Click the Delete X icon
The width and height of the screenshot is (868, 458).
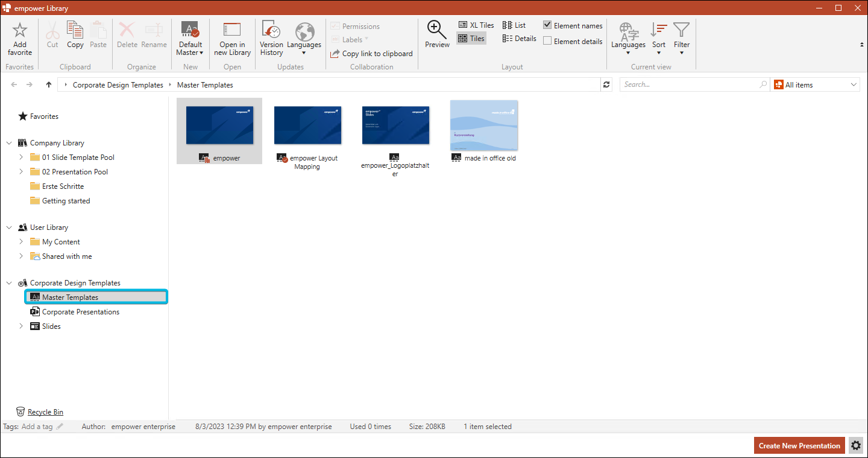pos(127,30)
